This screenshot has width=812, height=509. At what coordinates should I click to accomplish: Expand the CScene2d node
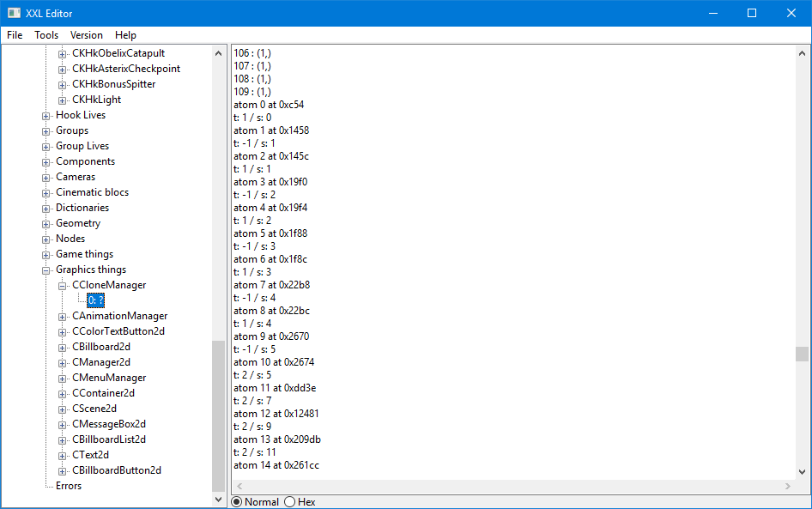click(x=62, y=409)
